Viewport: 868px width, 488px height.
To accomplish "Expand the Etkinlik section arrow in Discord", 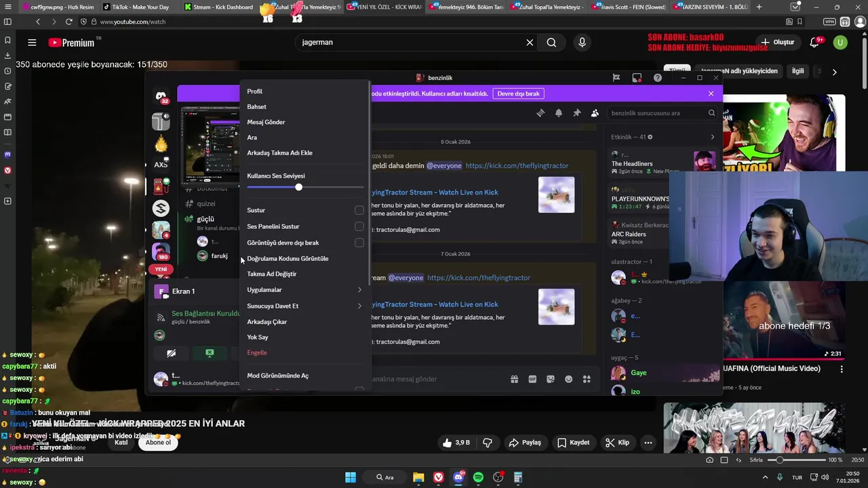I will coord(712,137).
